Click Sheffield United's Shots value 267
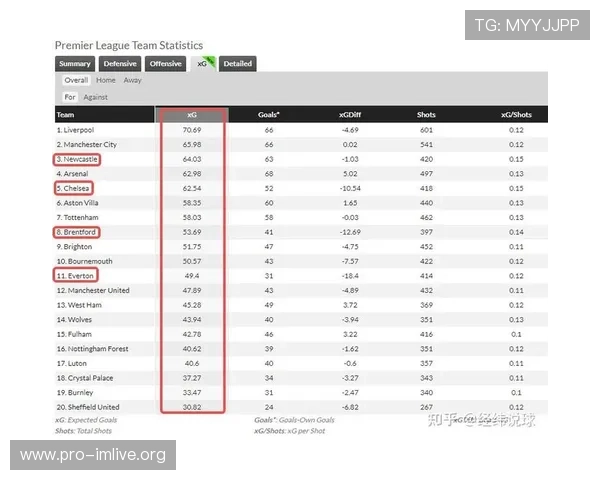The height and width of the screenshot is (480, 600). [426, 407]
